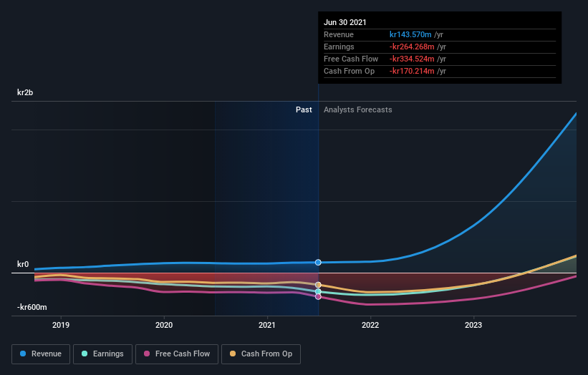Toggle the Free Cash Flow legend button
Image resolution: width=588 pixels, height=375 pixels.
click(177, 354)
